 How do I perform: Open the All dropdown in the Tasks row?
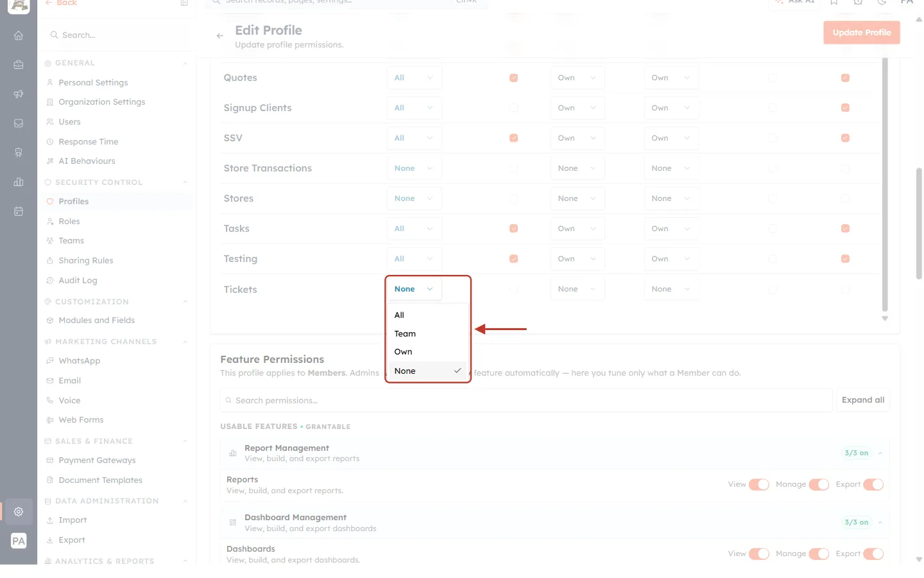click(414, 229)
